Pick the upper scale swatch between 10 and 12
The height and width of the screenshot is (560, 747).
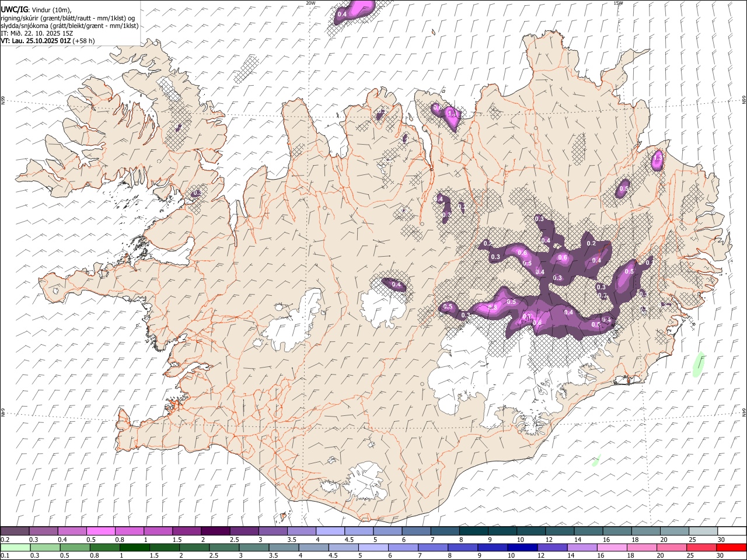pyautogui.click(x=531, y=531)
